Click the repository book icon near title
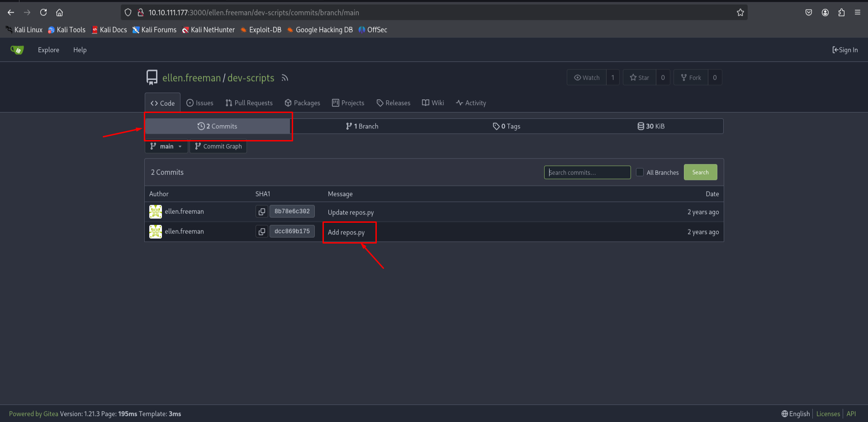868x422 pixels. tap(152, 77)
